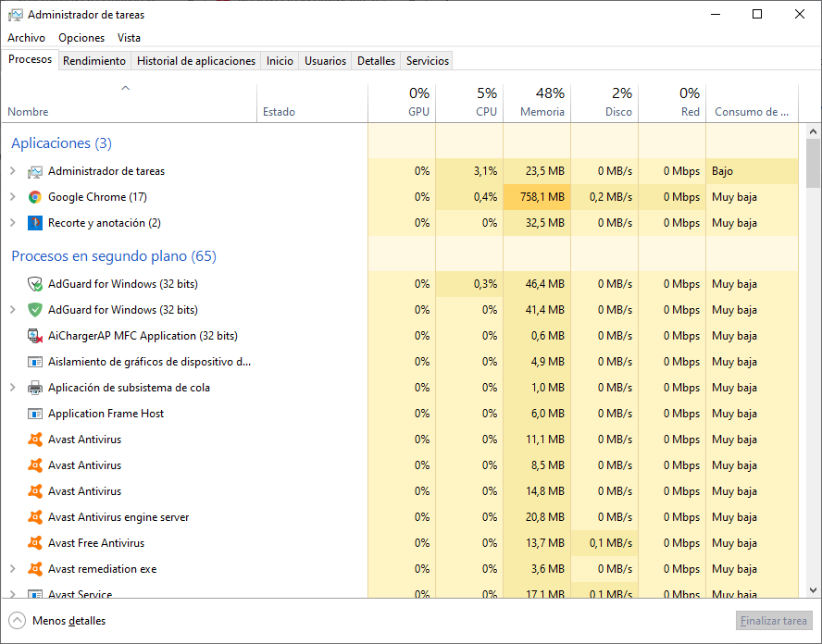
Task: Sort by the Estado column header
Action: (313, 104)
